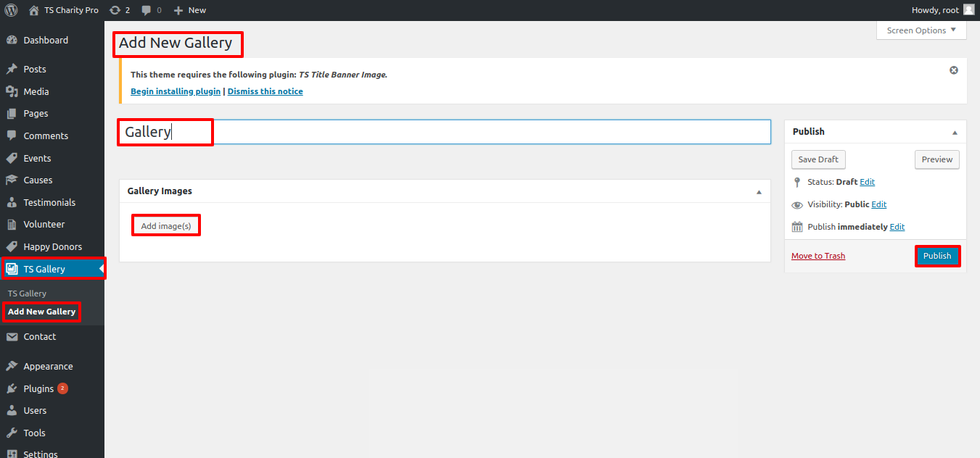
Task: Collapse the Gallery Images panel
Action: click(759, 192)
